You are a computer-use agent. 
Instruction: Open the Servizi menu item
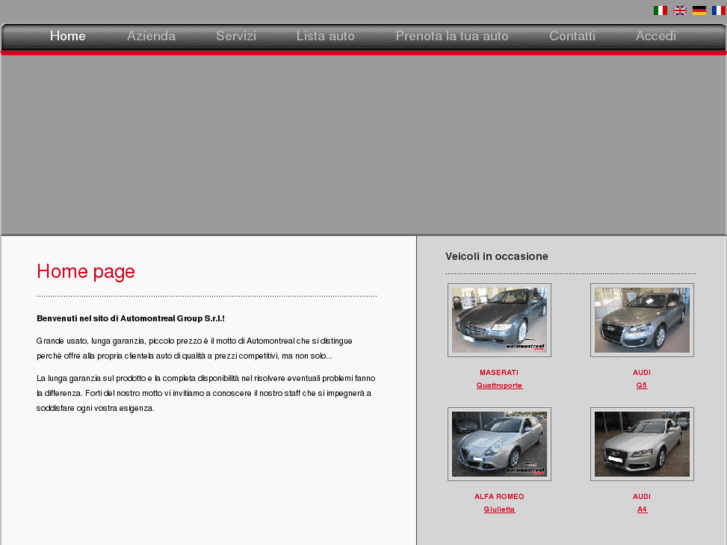[236, 36]
